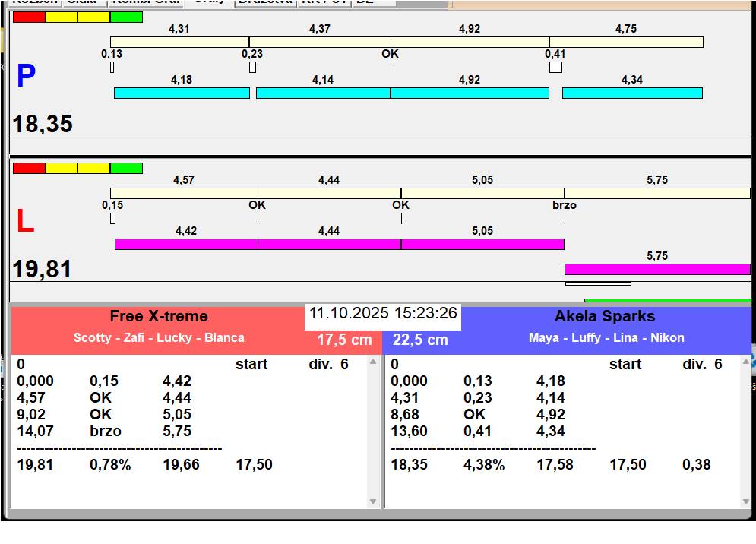Click the red start light in lane P
The width and height of the screenshot is (756, 544).
pos(29,17)
